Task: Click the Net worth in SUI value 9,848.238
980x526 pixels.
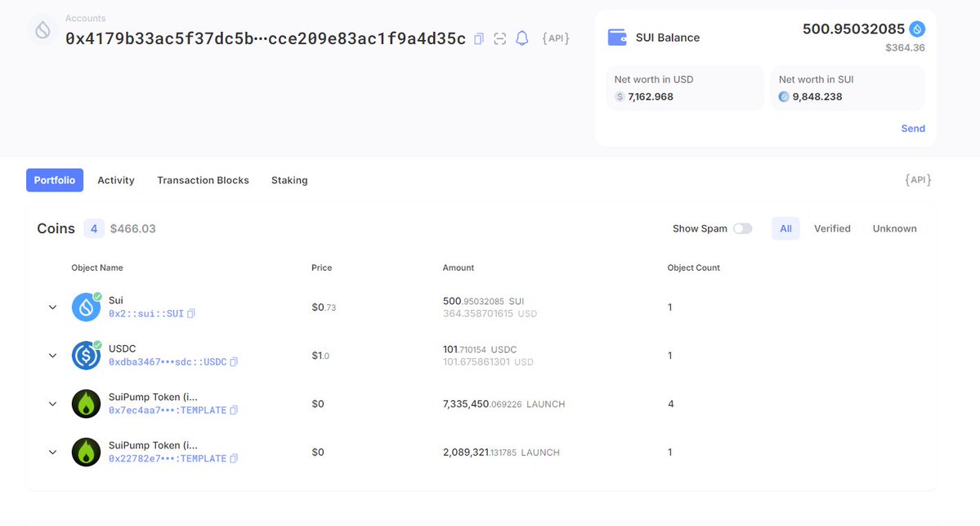Action: click(817, 97)
